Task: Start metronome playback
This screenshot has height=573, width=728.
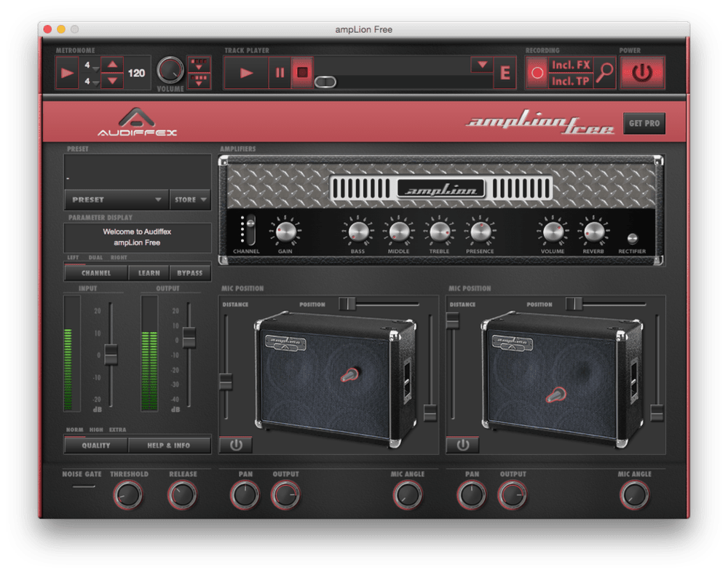Action: tap(67, 72)
